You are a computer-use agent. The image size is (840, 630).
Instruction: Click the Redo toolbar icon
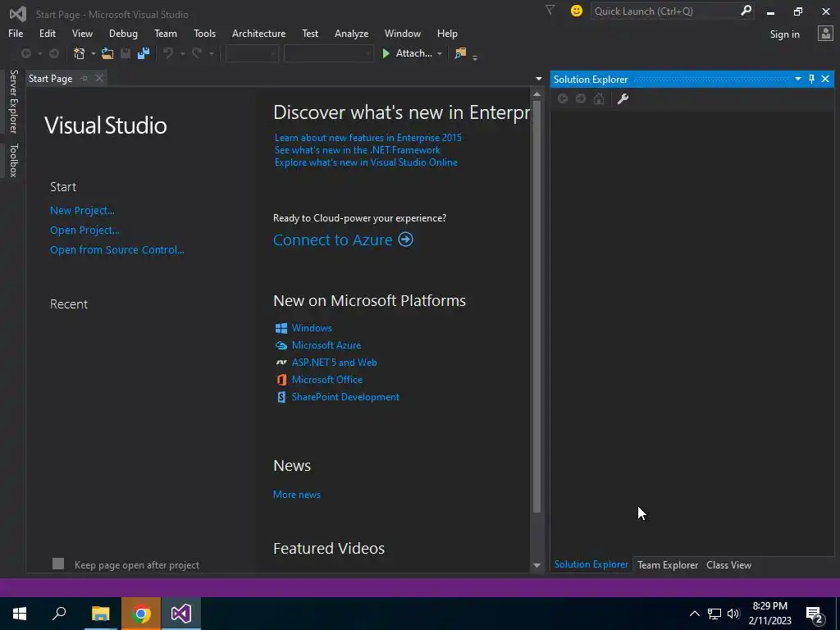(x=197, y=53)
